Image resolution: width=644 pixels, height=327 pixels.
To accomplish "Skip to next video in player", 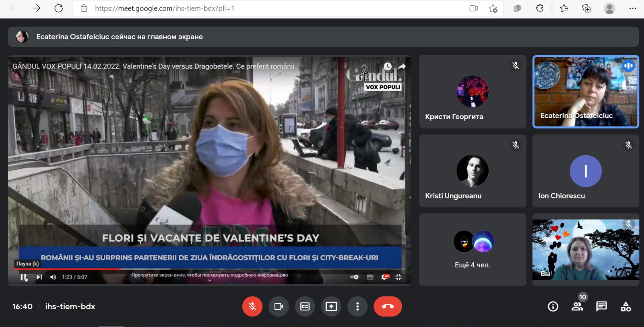I will [x=39, y=277].
